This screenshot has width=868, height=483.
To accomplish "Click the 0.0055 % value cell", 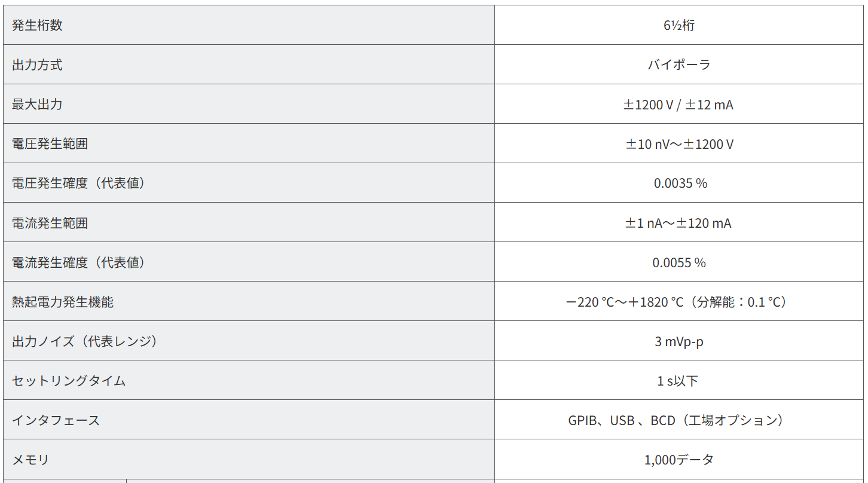I will 679,262.
